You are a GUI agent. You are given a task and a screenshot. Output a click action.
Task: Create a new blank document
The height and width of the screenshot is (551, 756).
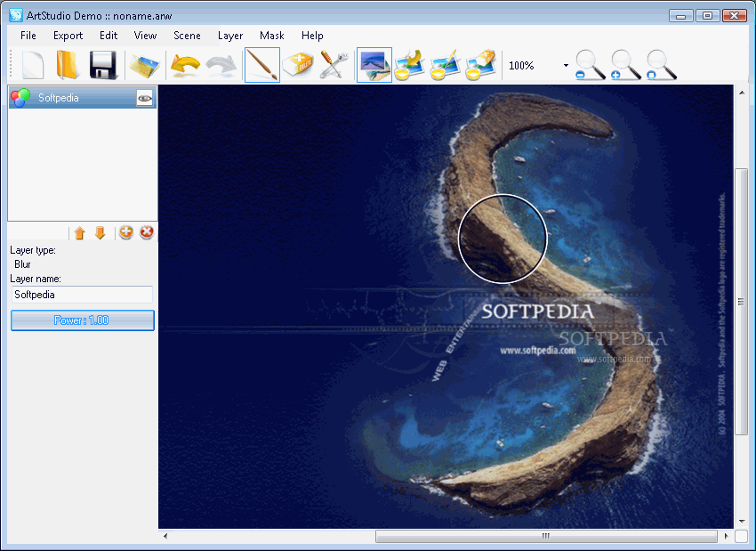coord(33,65)
